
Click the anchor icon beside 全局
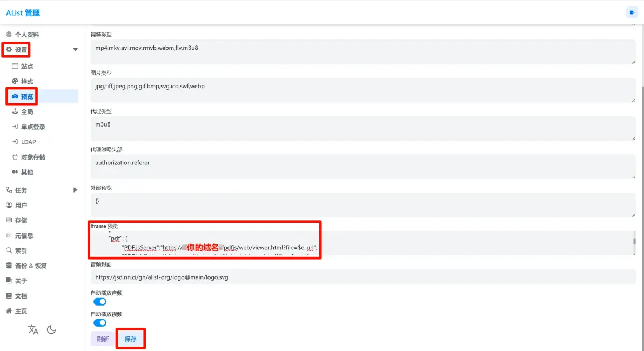click(x=15, y=111)
